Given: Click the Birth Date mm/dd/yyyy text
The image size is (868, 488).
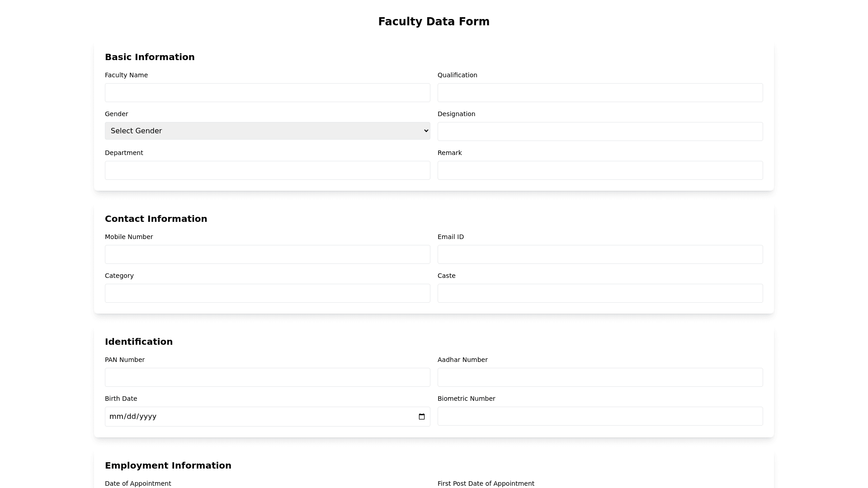Looking at the screenshot, I should tap(133, 417).
